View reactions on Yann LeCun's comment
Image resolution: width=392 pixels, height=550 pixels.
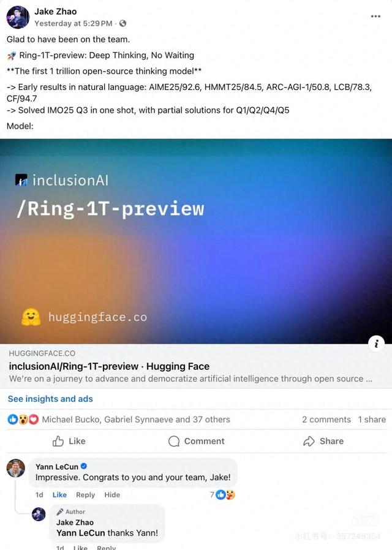click(x=223, y=495)
